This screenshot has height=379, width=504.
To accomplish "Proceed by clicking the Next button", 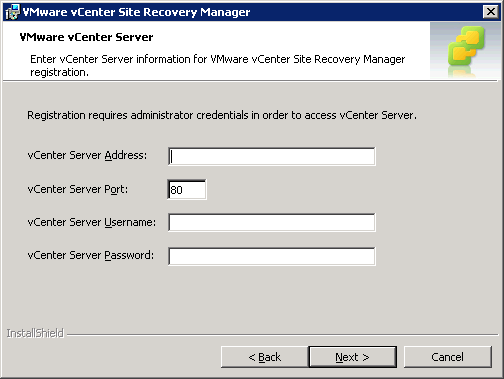I will [353, 357].
